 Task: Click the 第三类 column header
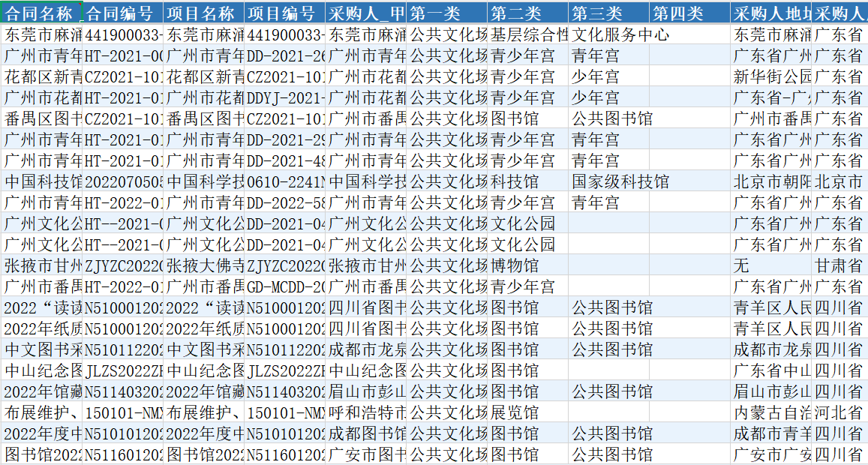[608, 13]
